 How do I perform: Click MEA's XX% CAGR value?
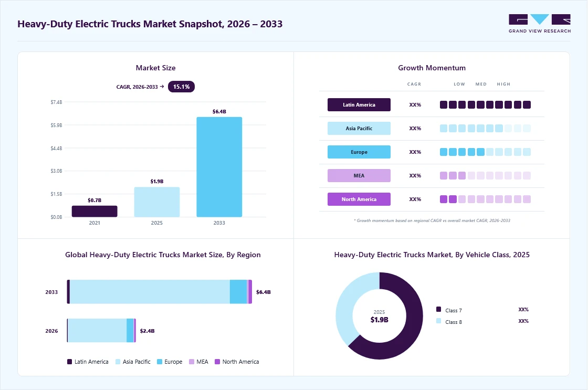click(415, 175)
